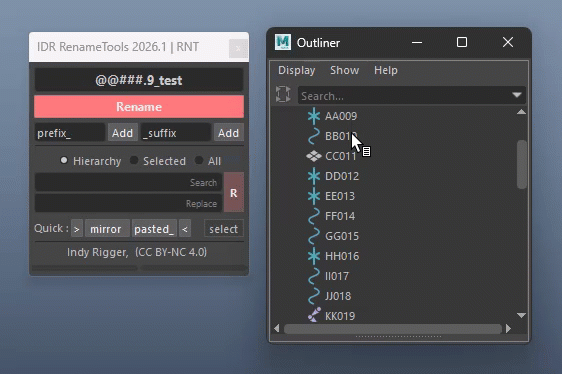The height and width of the screenshot is (374, 562).
Task: Open the Help menu in Outliner
Action: pos(386,70)
